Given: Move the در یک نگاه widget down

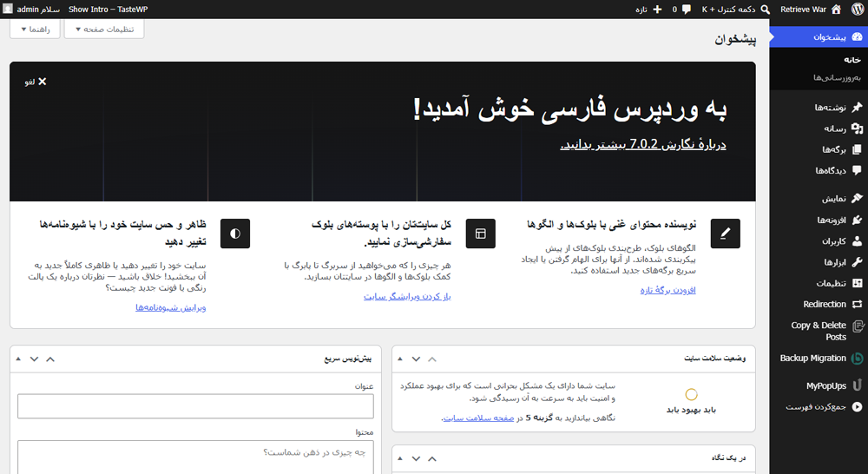Looking at the screenshot, I should click(416, 458).
